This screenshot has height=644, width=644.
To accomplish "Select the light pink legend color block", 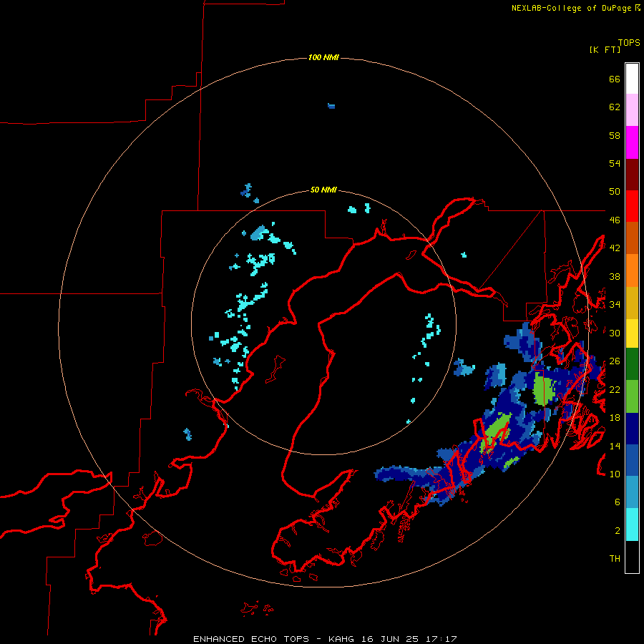I will 632,110.
